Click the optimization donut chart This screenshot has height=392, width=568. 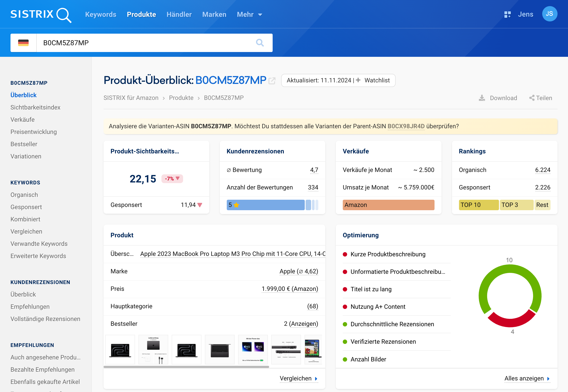coord(510,296)
